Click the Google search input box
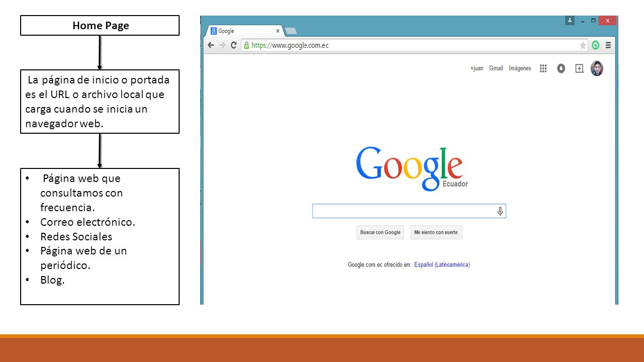 point(409,211)
